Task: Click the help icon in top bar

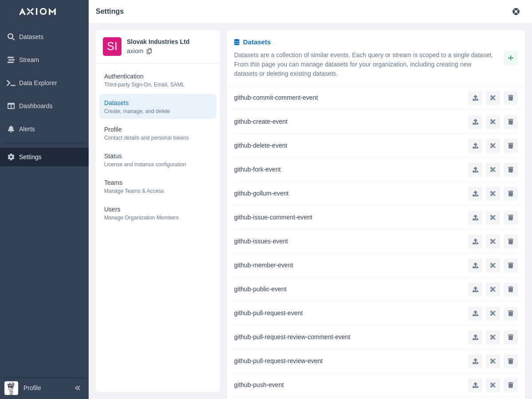Action: [516, 12]
